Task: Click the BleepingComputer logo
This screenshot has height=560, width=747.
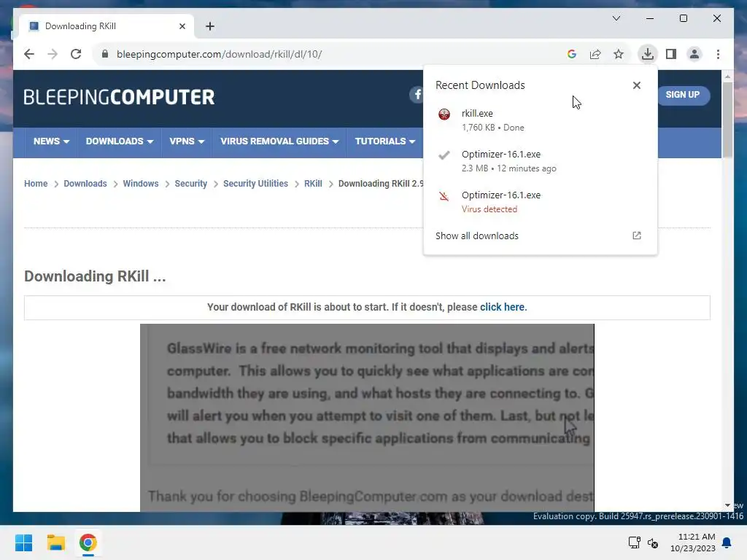Action: [x=119, y=97]
